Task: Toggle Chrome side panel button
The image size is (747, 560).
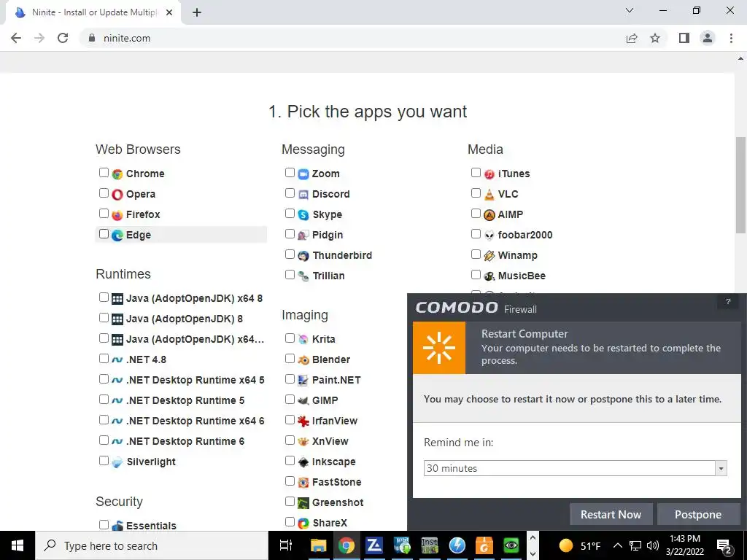Action: [684, 38]
